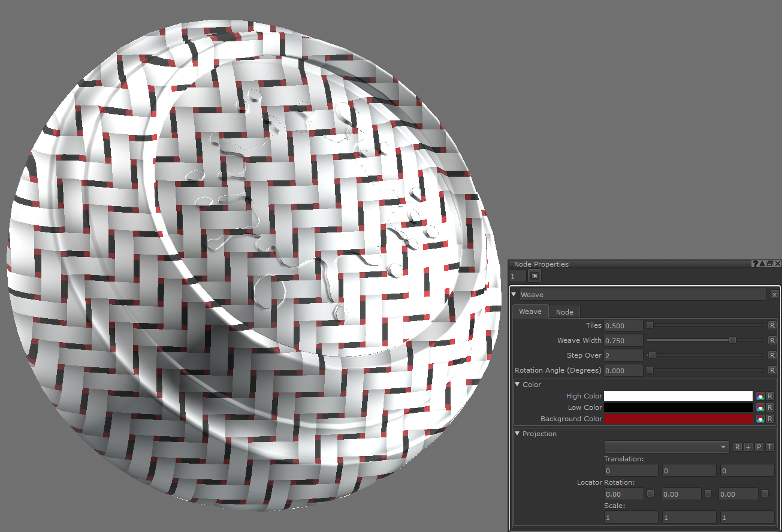Click the Weave Width slider handle
The width and height of the screenshot is (782, 532).
tap(732, 340)
